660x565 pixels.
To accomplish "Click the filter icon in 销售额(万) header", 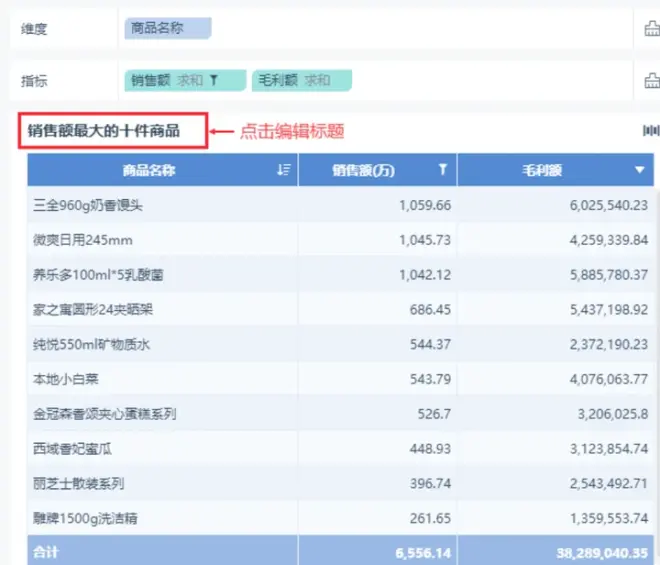I will coord(442,169).
